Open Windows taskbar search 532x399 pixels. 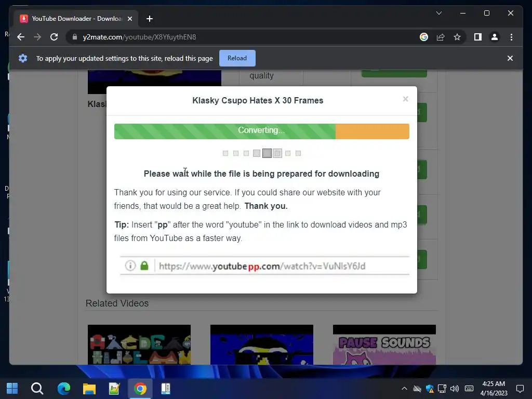[37, 389]
